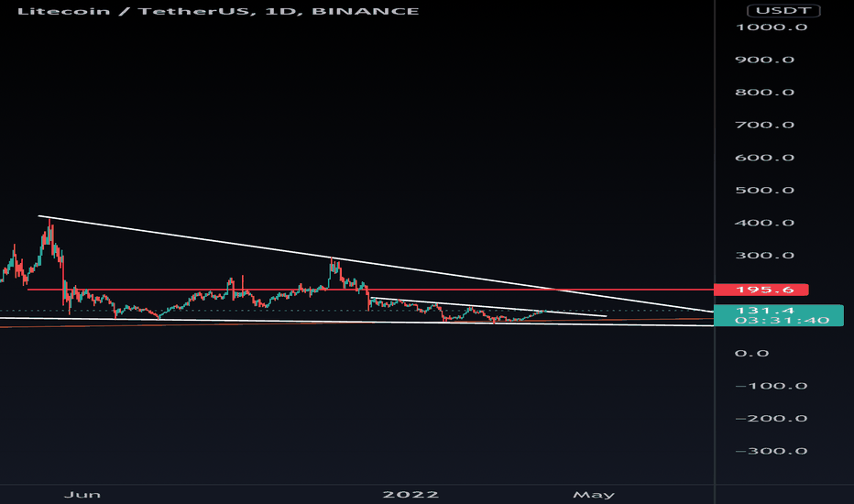Click the -200.0 price axis label
854x504 pixels.
tap(772, 419)
